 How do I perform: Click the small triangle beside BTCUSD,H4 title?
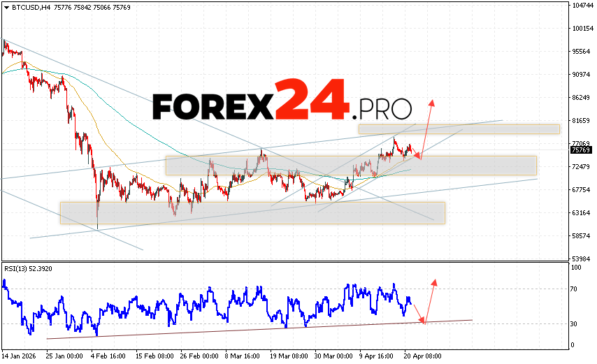[5, 8]
